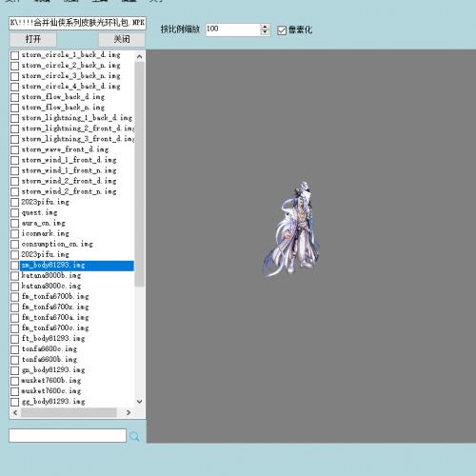
Task: Select storm_circle_3_back_n.img in the list
Action: click(71, 76)
